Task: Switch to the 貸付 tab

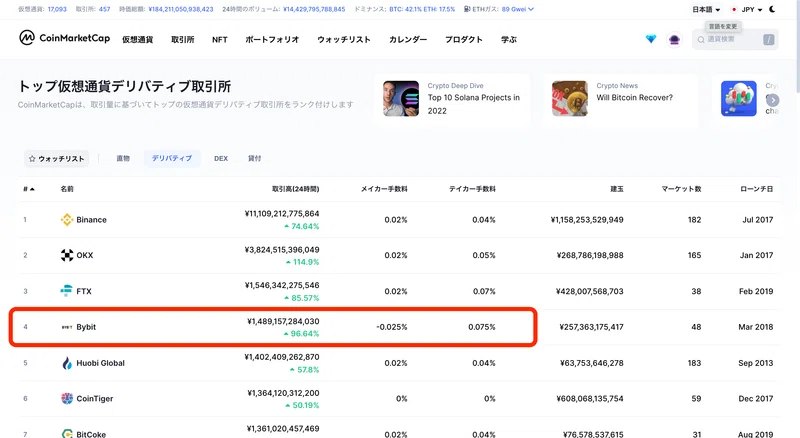Action: 254,159
